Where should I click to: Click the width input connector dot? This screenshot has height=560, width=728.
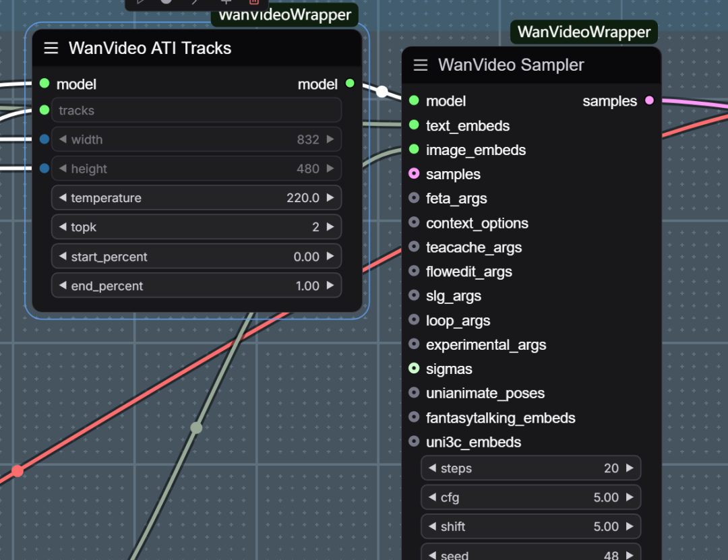tap(44, 139)
